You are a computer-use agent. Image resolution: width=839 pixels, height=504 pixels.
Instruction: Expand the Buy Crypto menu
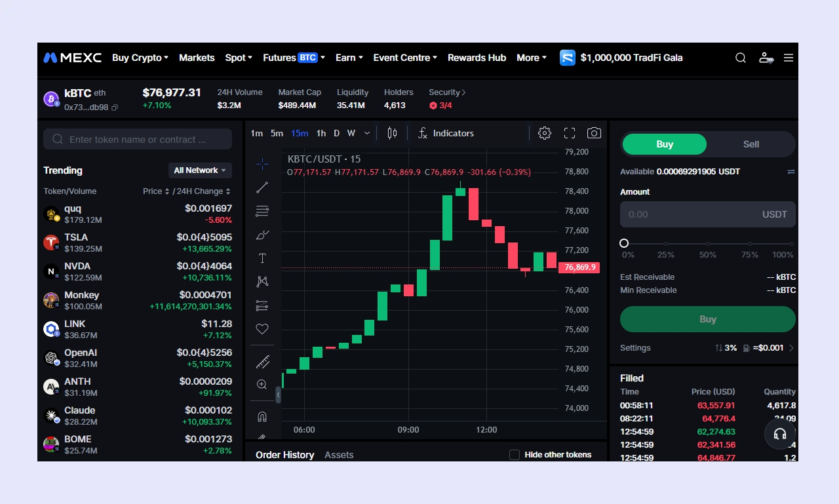tap(140, 58)
